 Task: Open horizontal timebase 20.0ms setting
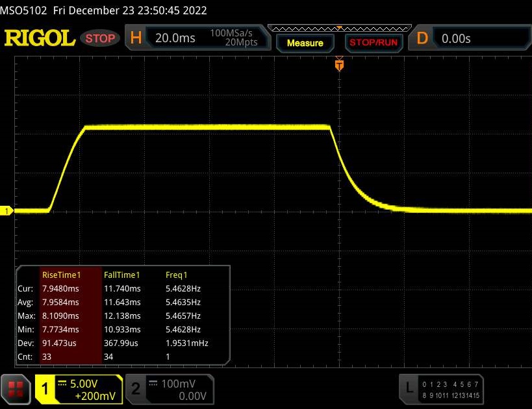[x=175, y=38]
